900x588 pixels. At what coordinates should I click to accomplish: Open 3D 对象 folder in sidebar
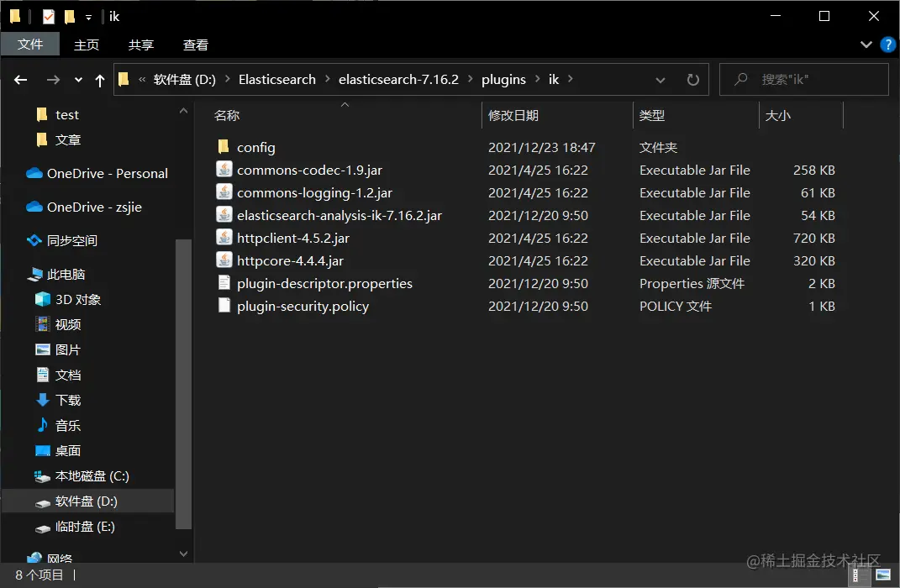point(68,299)
